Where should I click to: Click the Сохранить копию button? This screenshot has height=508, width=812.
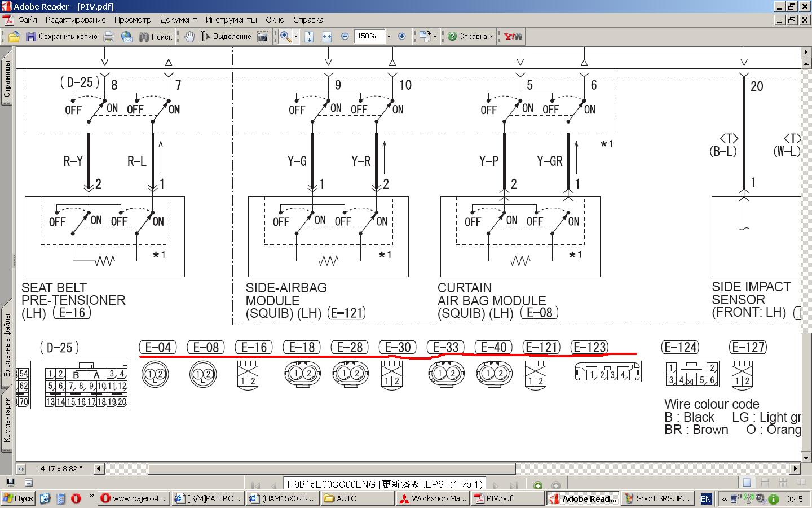point(62,37)
